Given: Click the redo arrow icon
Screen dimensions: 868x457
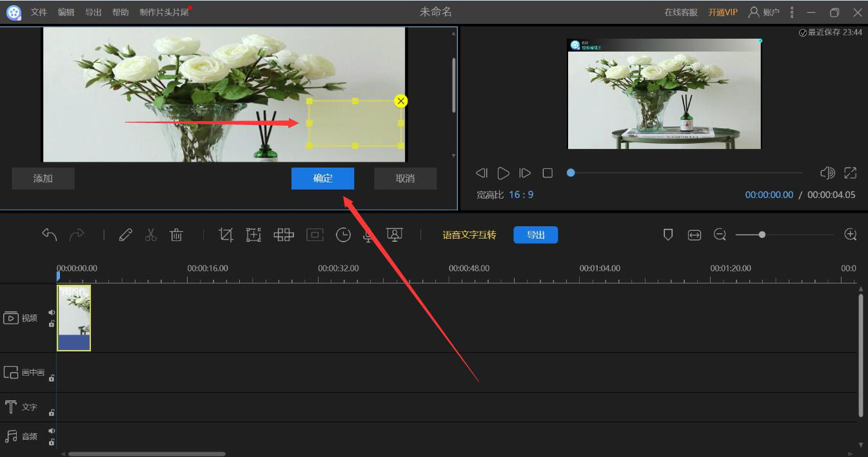Looking at the screenshot, I should click(77, 235).
